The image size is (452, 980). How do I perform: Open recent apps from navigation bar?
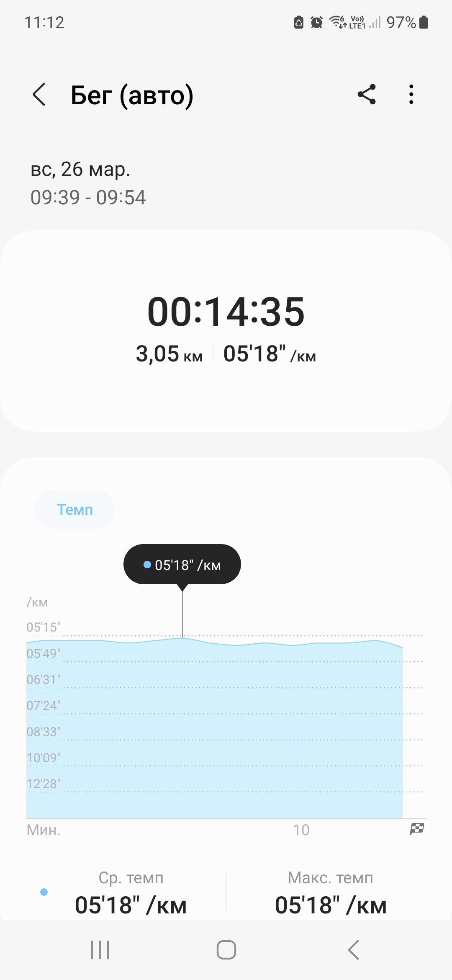click(100, 950)
